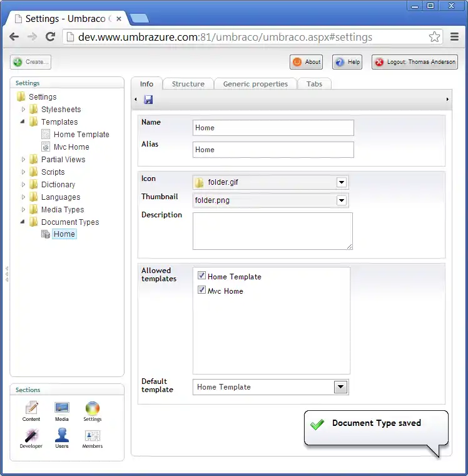Open the Chrome menu icon
The width and height of the screenshot is (468, 476).
pos(454,37)
